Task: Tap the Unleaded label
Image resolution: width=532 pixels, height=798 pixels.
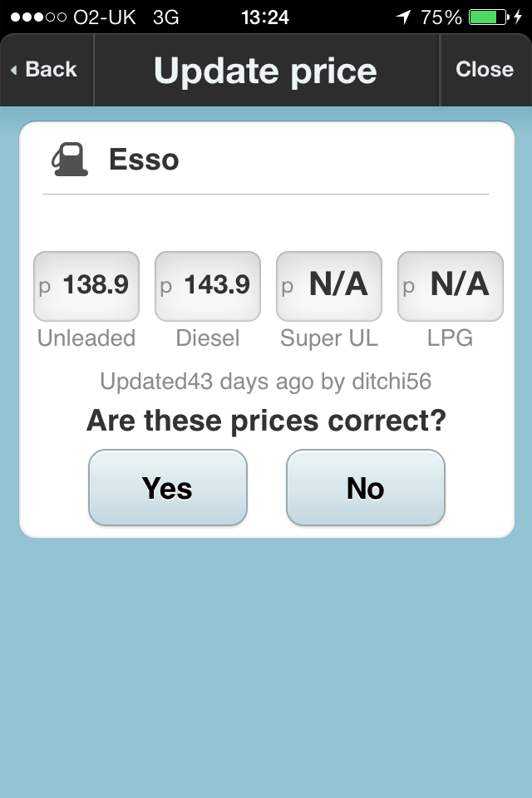Action: click(86, 338)
